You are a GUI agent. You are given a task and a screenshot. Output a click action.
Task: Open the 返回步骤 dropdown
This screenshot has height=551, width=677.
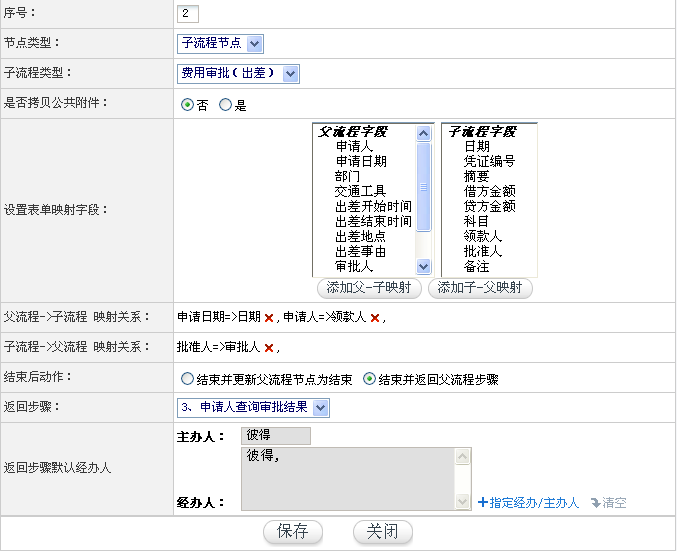319,407
